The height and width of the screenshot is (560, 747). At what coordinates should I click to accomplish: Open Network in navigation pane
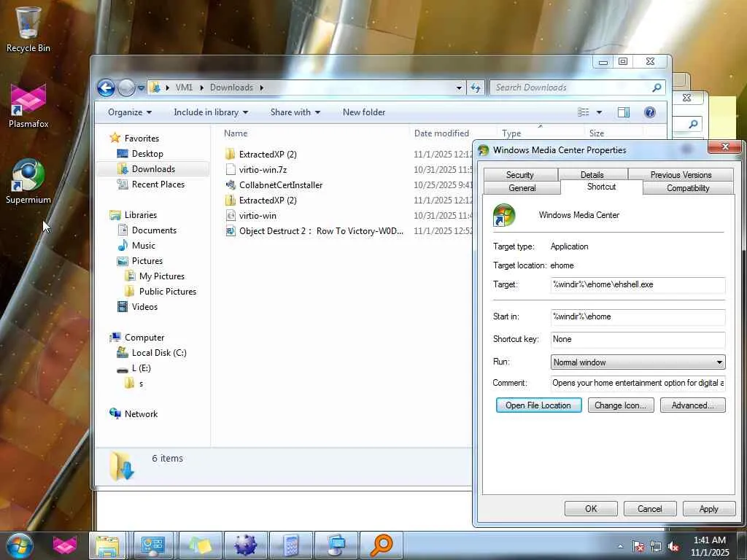tap(141, 414)
